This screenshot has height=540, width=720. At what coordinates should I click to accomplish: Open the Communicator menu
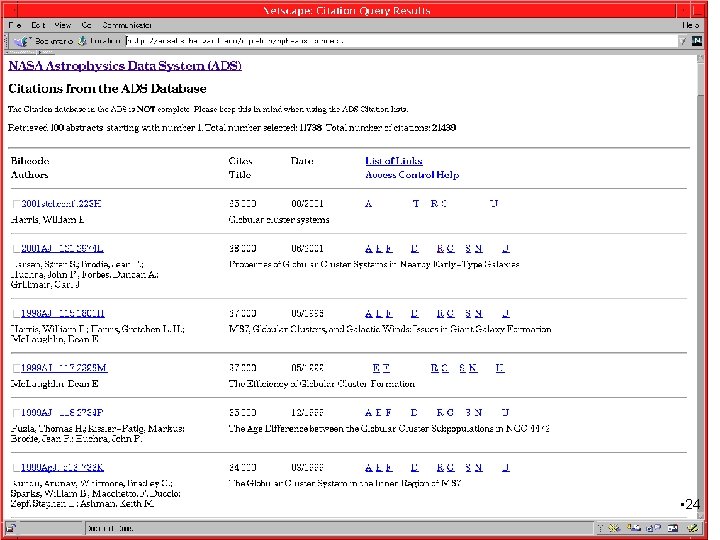click(127, 25)
